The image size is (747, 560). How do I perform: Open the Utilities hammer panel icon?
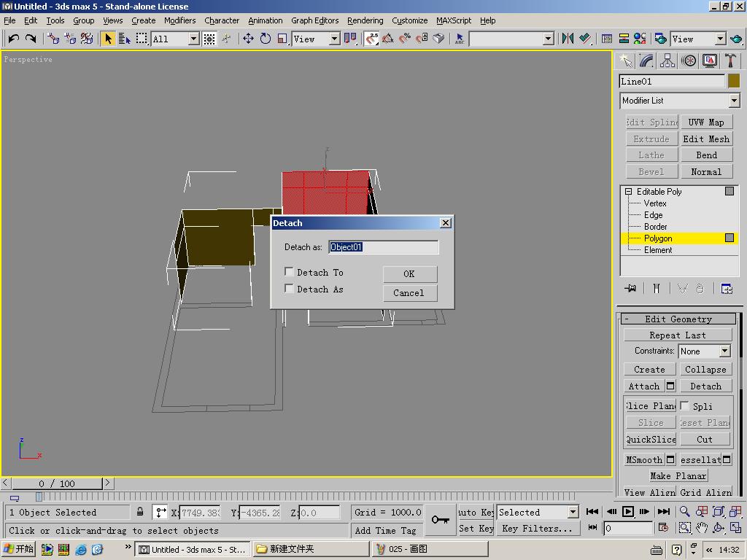coord(730,61)
